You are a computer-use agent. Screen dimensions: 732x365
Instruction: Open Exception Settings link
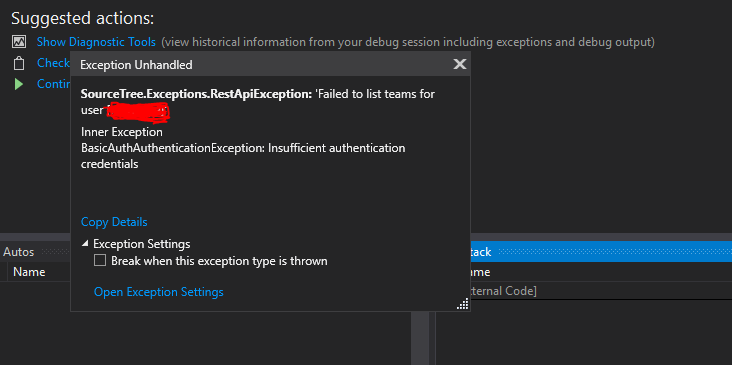click(159, 292)
